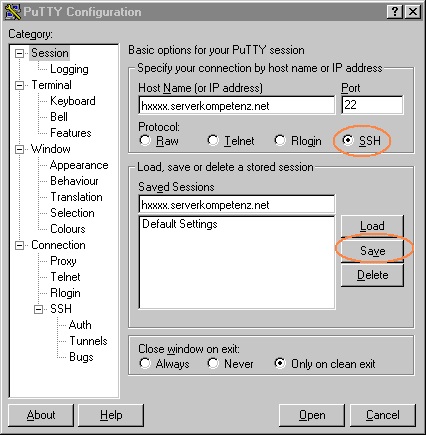The height and width of the screenshot is (436, 426).
Task: Collapse the Terminal tree node
Action: (20, 85)
